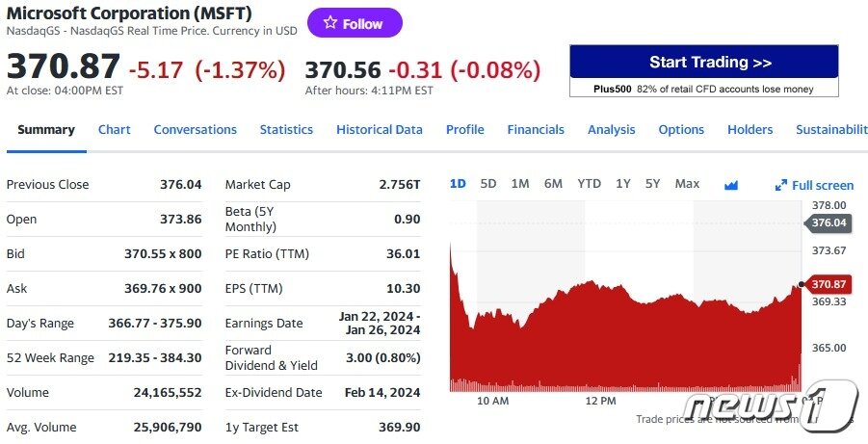Go to the Statistics tab
Image resolution: width=868 pixels, height=444 pixels.
point(286,130)
